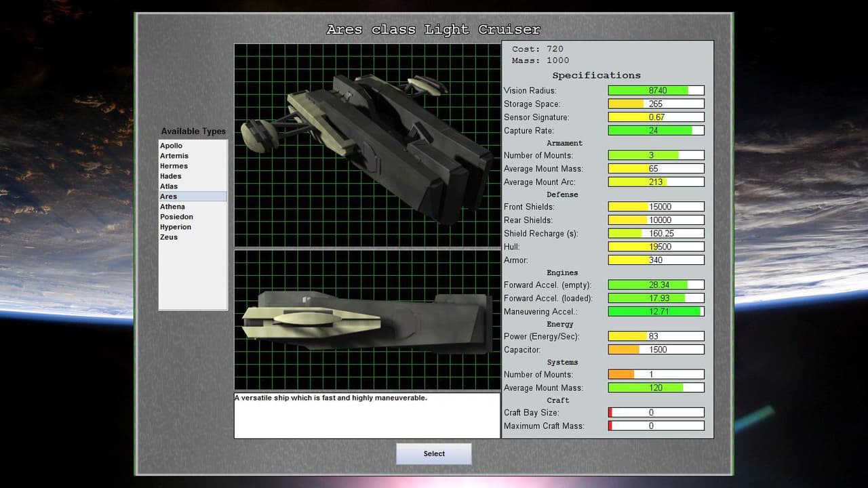The height and width of the screenshot is (488, 868).
Task: Click Shield Recharge bar showing 160.25
Action: 656,233
